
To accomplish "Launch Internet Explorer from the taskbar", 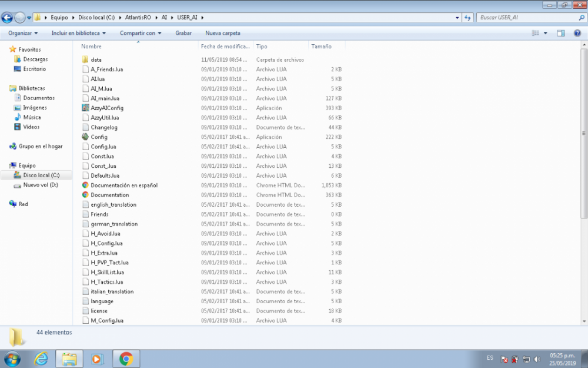I will (41, 358).
